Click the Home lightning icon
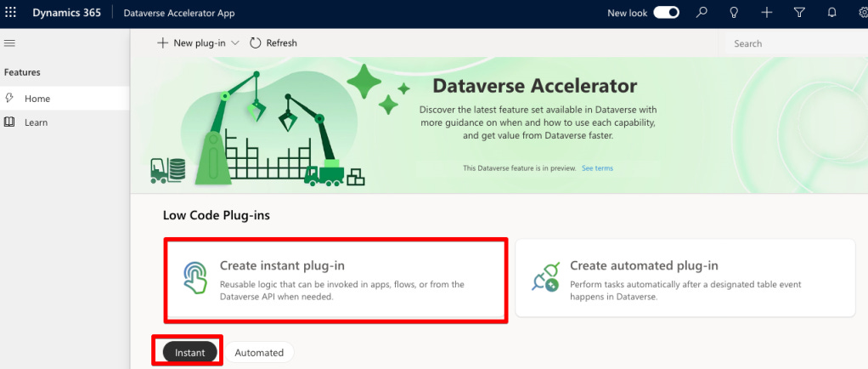This screenshot has height=369, width=868. (8, 98)
